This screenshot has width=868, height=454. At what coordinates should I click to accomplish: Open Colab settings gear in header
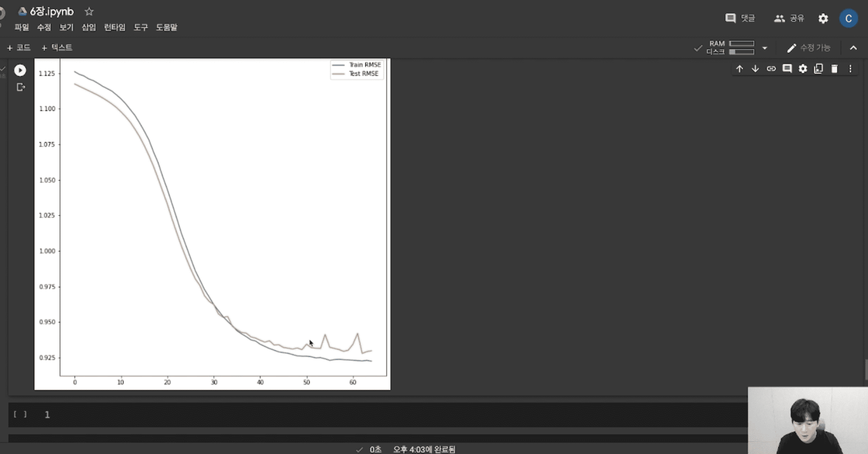[x=823, y=18]
